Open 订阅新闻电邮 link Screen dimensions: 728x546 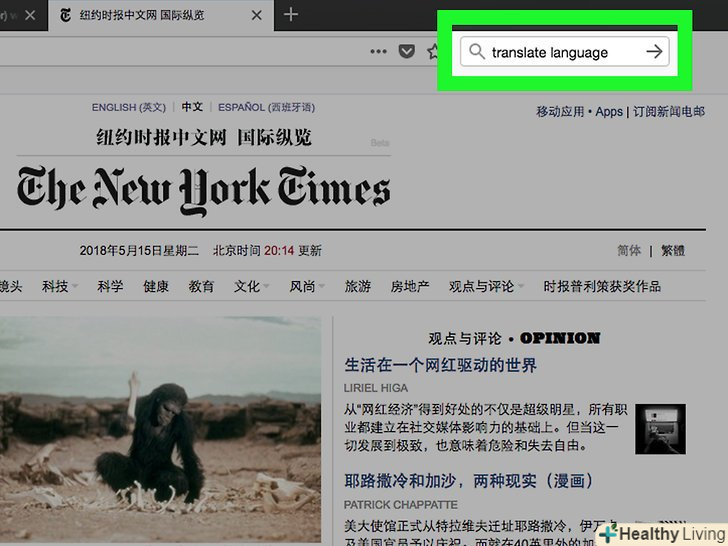pos(669,111)
